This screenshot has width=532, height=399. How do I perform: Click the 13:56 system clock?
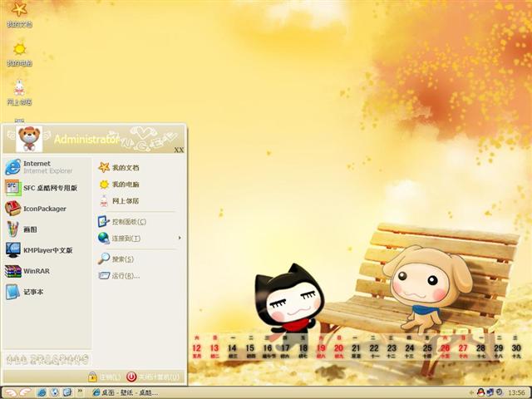(x=517, y=393)
